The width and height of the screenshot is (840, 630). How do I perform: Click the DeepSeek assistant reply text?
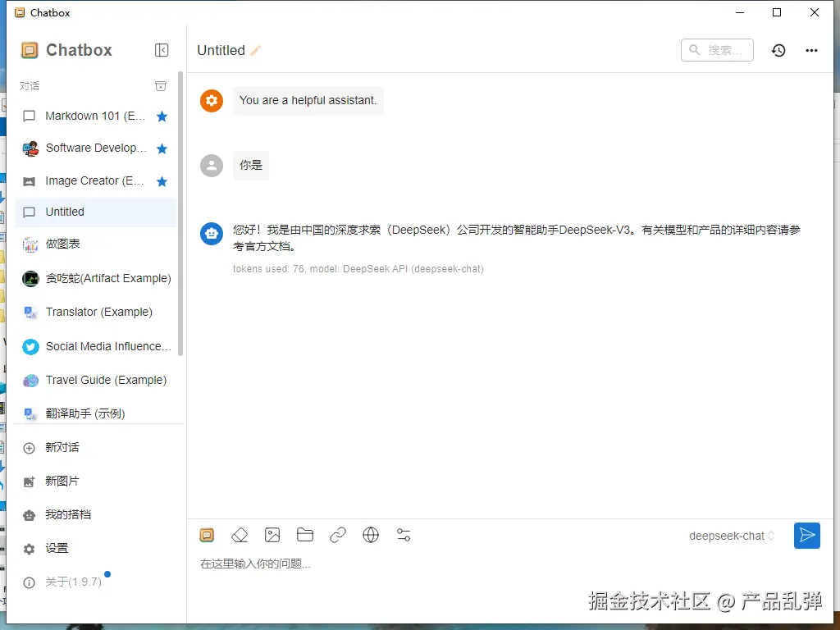click(517, 238)
